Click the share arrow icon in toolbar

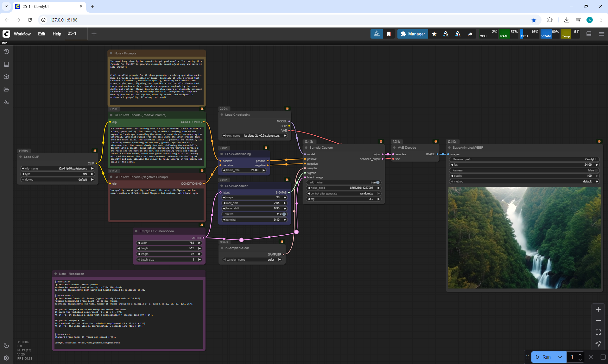470,34
